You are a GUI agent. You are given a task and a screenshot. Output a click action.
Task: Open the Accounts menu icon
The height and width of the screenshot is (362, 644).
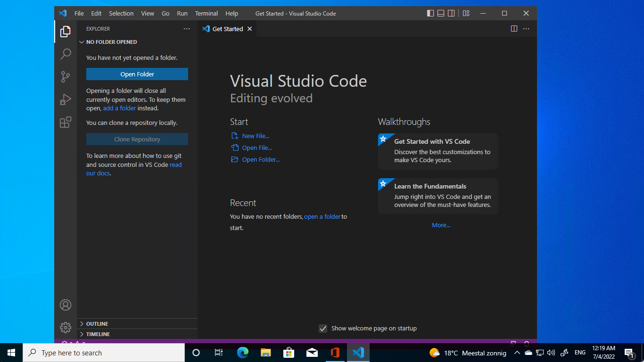tap(66, 305)
